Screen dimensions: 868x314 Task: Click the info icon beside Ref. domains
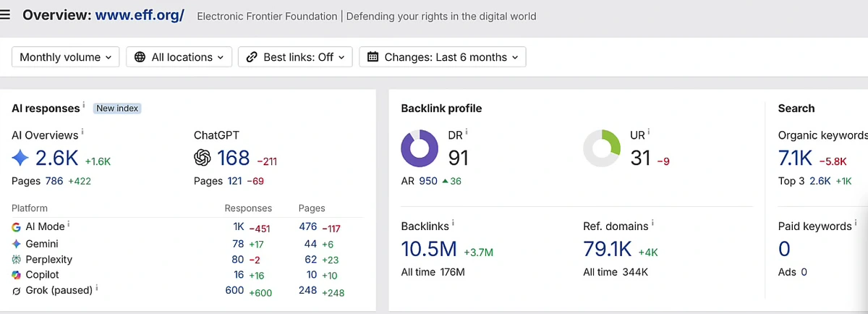tap(652, 224)
